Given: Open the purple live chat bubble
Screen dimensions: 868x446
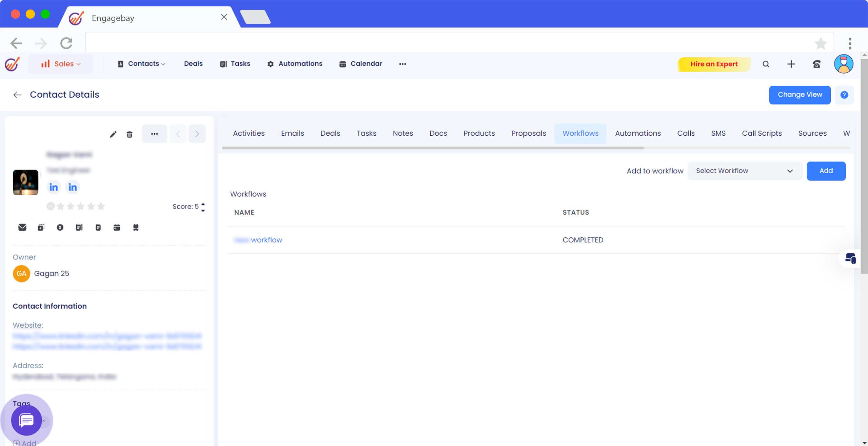Looking at the screenshot, I should pos(26,420).
